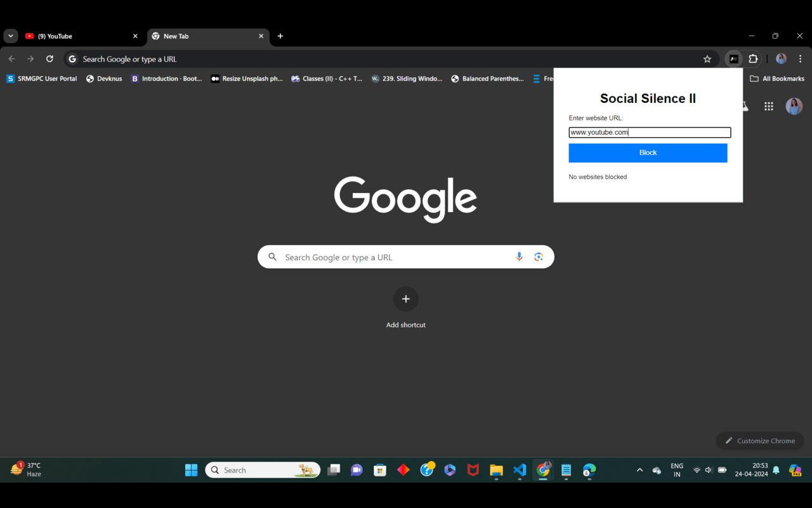Start voice search with the microphone icon
The width and height of the screenshot is (812, 508).
click(x=519, y=257)
